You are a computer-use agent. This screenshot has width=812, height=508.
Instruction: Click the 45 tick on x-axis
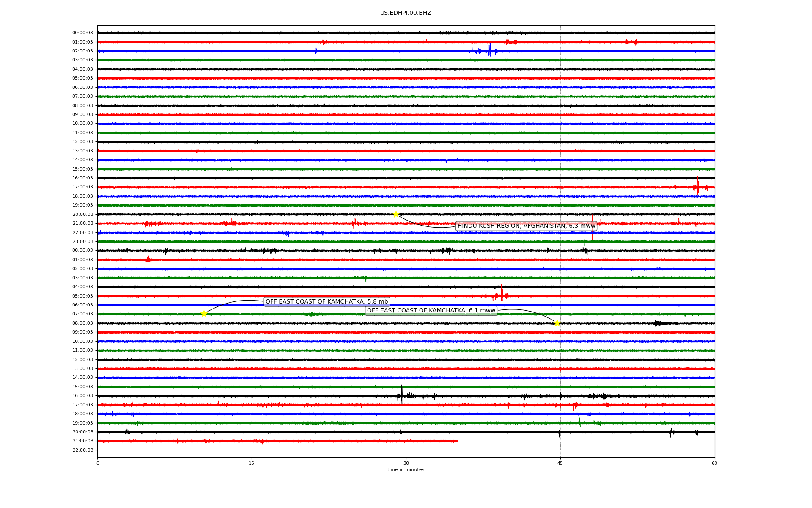560,463
